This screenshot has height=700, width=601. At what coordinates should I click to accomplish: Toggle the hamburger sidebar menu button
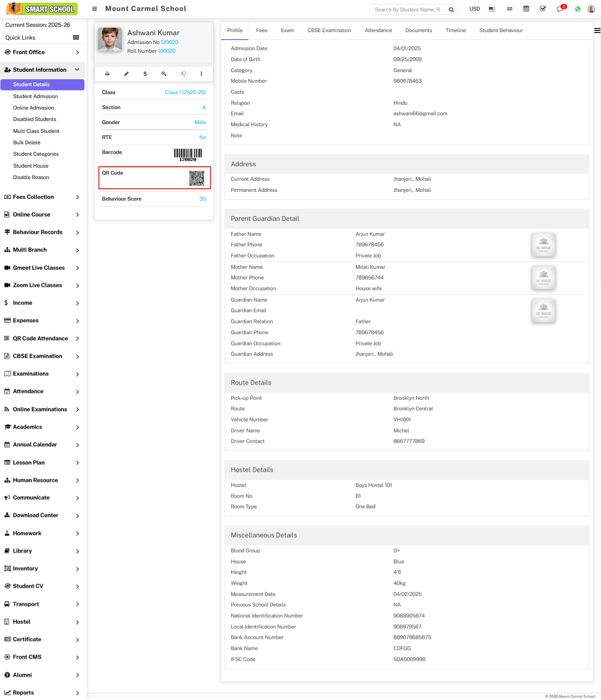[x=95, y=9]
